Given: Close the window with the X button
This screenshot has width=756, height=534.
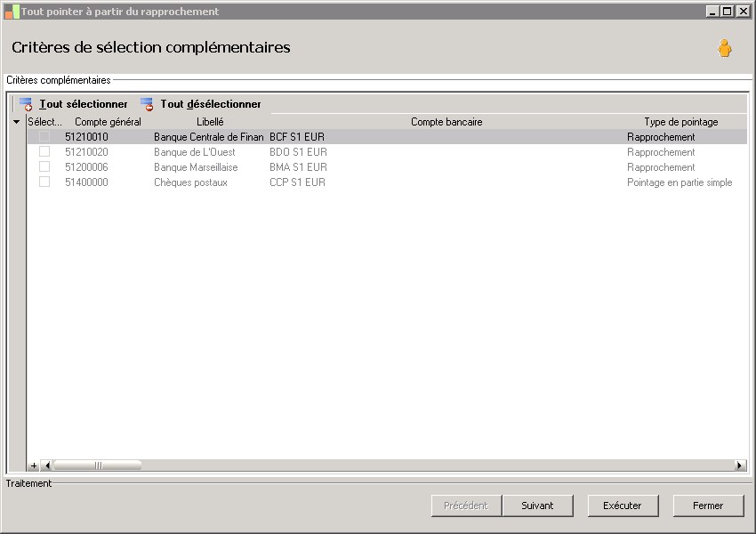Looking at the screenshot, I should [743, 12].
